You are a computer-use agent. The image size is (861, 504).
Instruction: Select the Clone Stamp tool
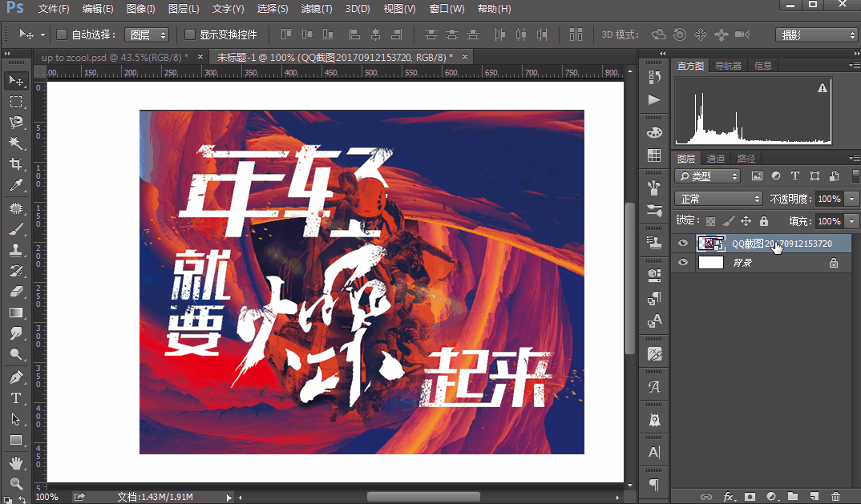tap(16, 250)
